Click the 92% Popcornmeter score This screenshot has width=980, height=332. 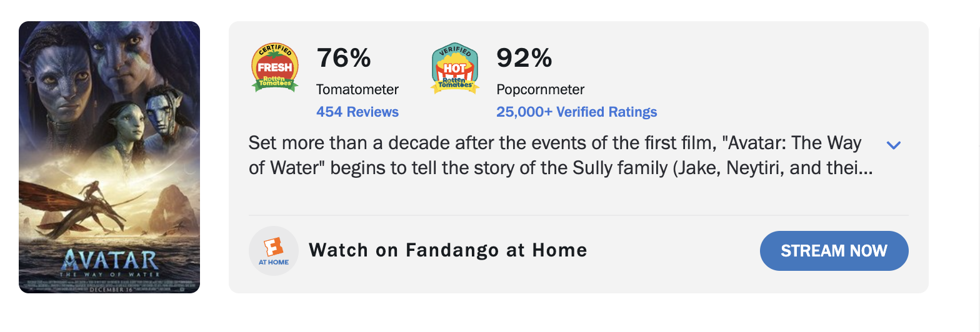[524, 58]
